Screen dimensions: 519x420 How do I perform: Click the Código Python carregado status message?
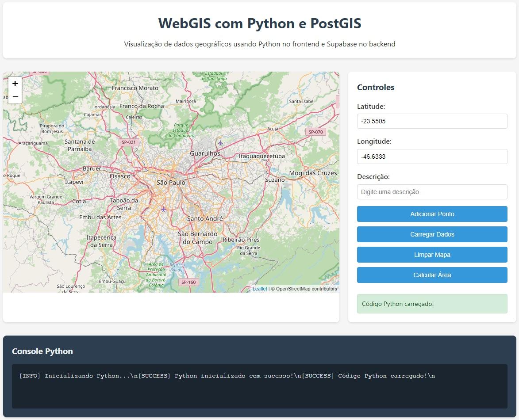coord(397,304)
